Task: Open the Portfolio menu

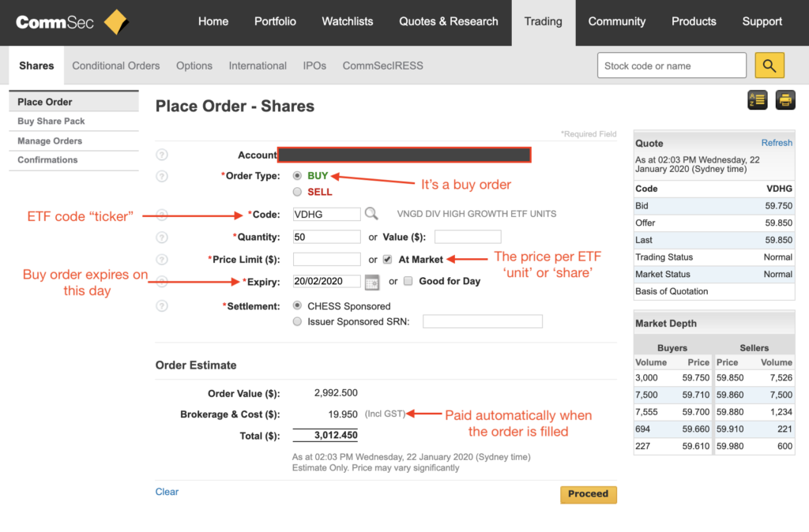Action: [x=275, y=21]
